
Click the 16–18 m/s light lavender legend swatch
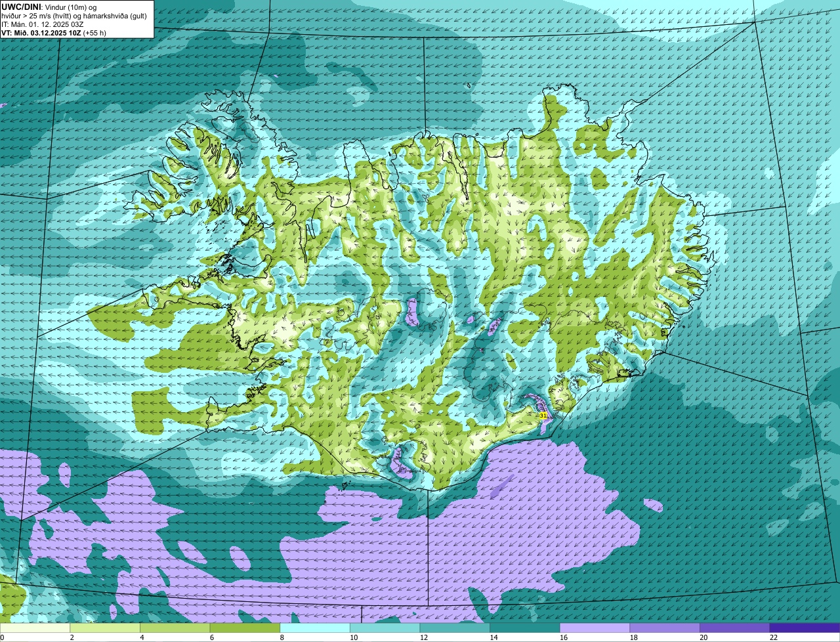[595, 628]
